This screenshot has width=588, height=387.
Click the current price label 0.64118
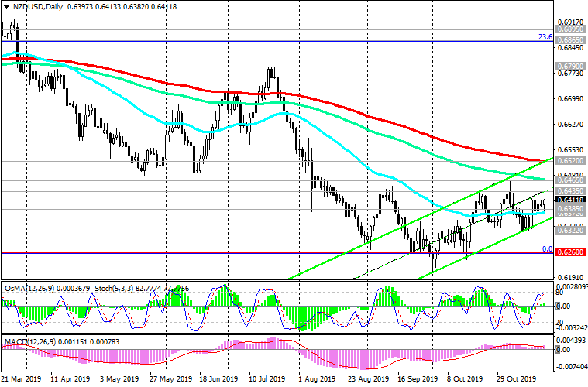tap(569, 200)
